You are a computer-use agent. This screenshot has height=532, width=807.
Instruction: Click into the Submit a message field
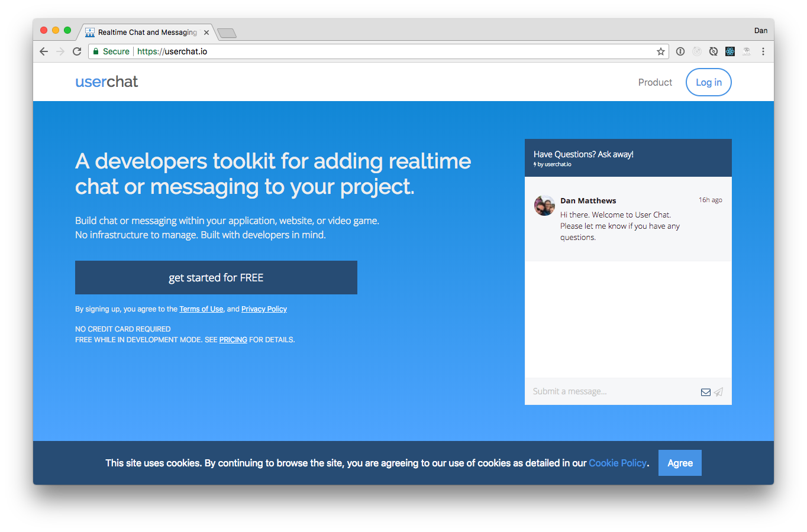tap(612, 391)
